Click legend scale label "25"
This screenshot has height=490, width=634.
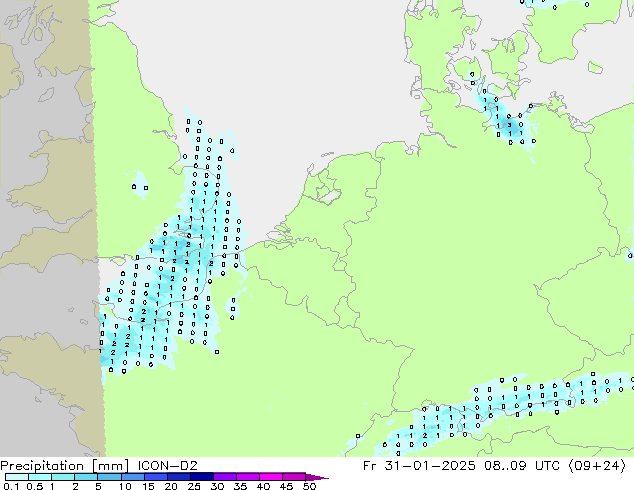point(194,486)
